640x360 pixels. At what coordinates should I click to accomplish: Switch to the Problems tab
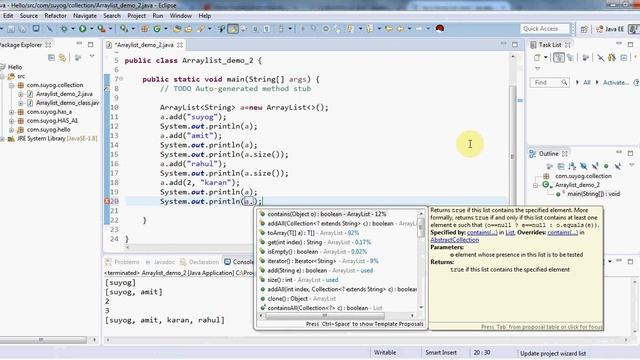tap(122, 262)
